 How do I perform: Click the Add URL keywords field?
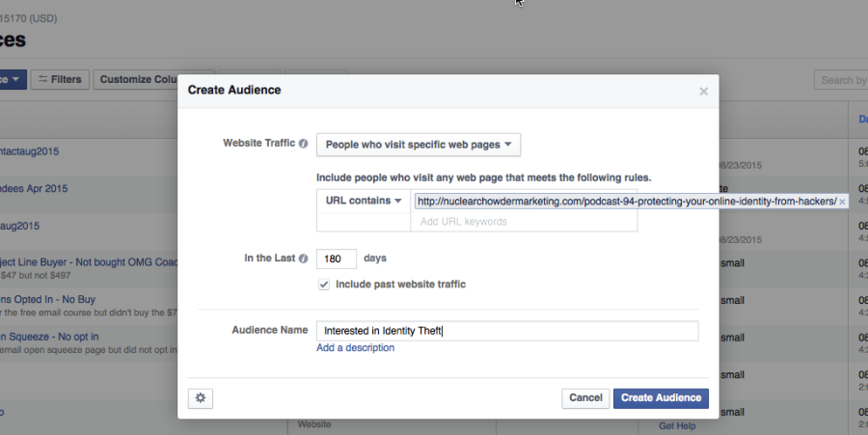click(524, 222)
